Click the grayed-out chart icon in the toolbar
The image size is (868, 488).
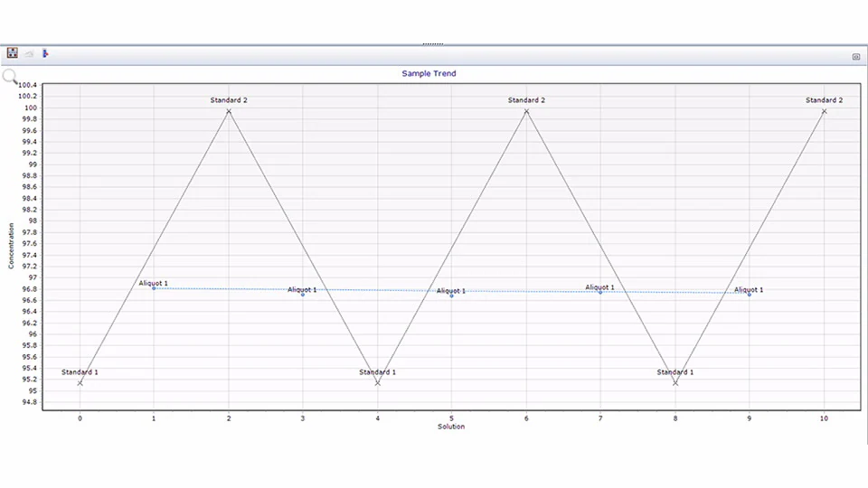pos(29,54)
